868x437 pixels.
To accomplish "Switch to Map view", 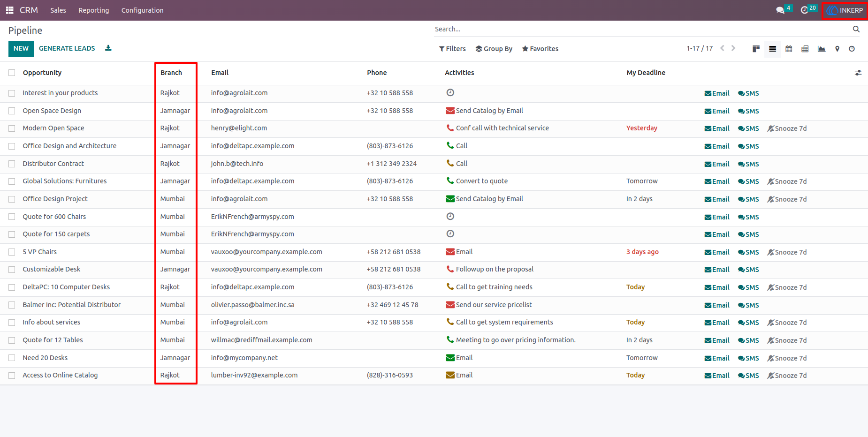I will (x=837, y=49).
